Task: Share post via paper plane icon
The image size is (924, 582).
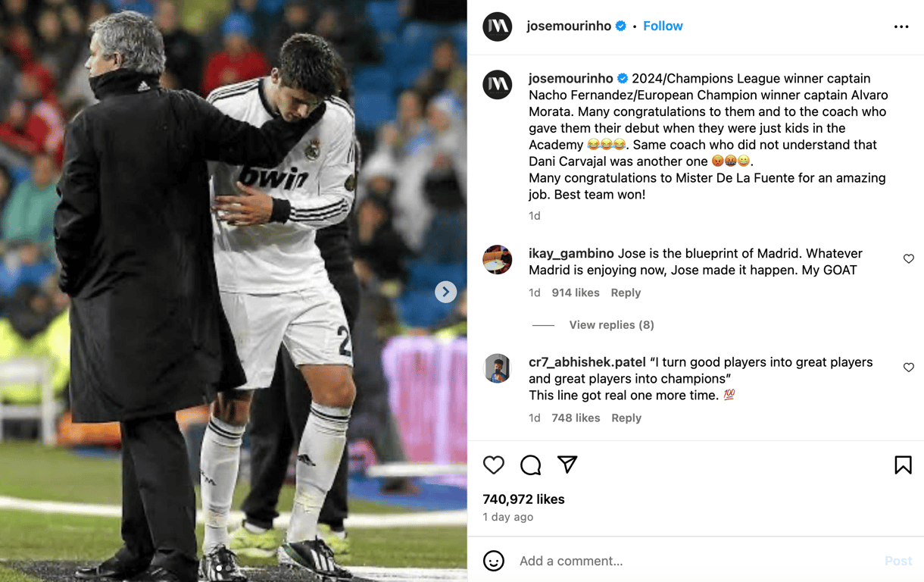Action: [567, 465]
